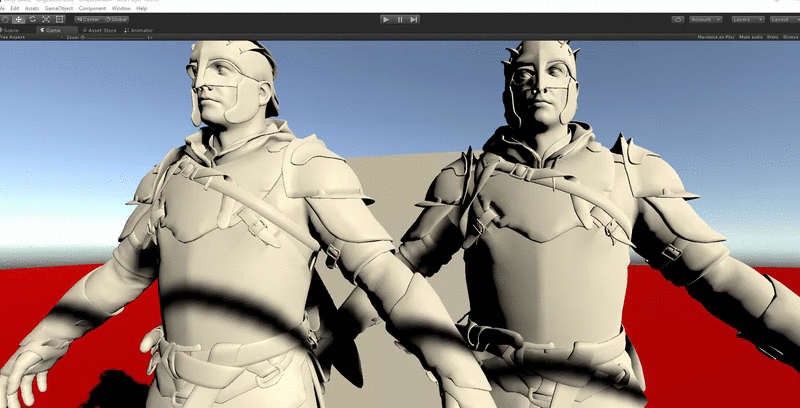Toggle pivot mode Center button
The width and height of the screenshot is (800, 408).
pos(88,19)
